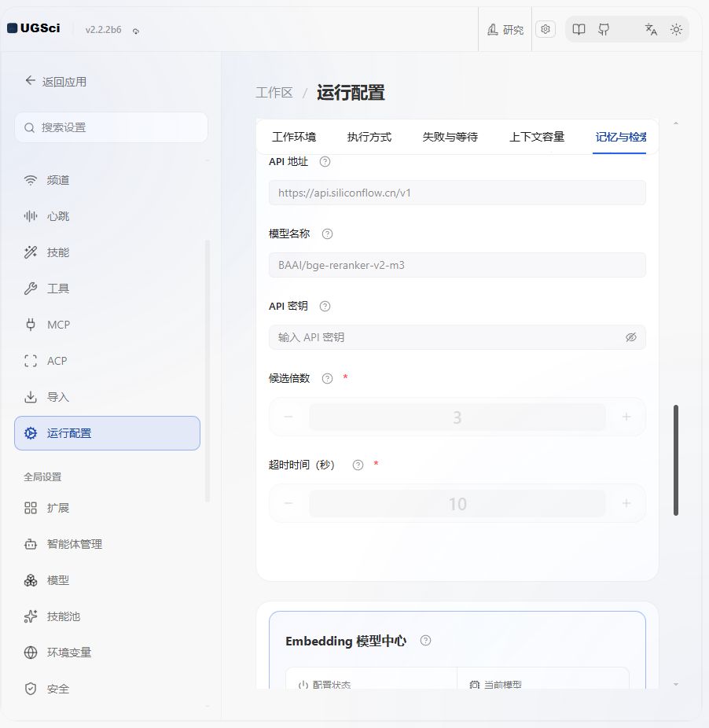Open 扩展 in global settings

pyautogui.click(x=107, y=508)
